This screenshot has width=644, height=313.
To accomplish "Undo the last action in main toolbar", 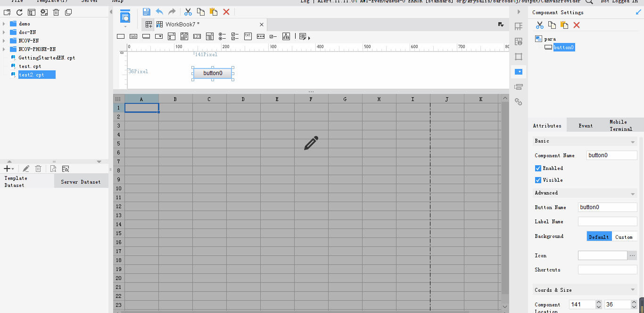I will coord(159,12).
